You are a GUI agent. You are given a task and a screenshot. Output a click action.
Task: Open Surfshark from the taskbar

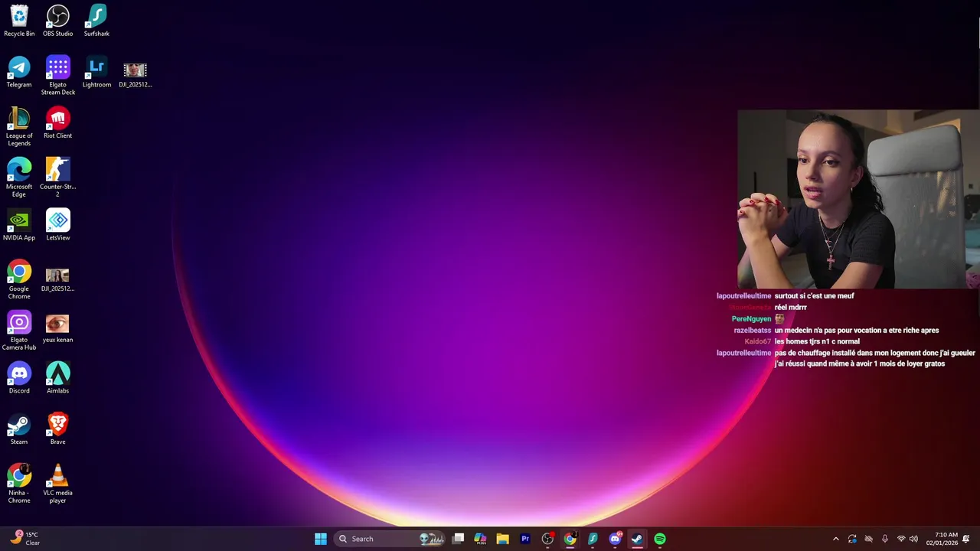(x=593, y=539)
